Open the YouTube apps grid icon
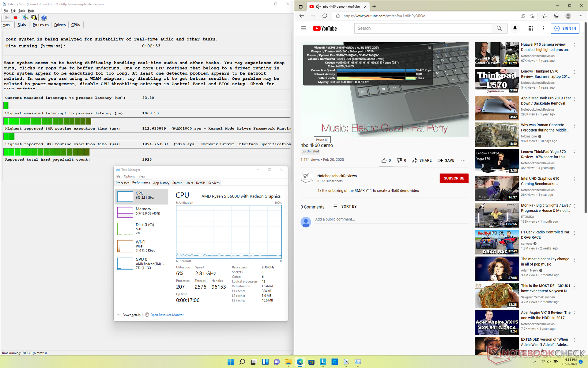Image resolution: width=588 pixels, height=368 pixels. pyautogui.click(x=531, y=28)
